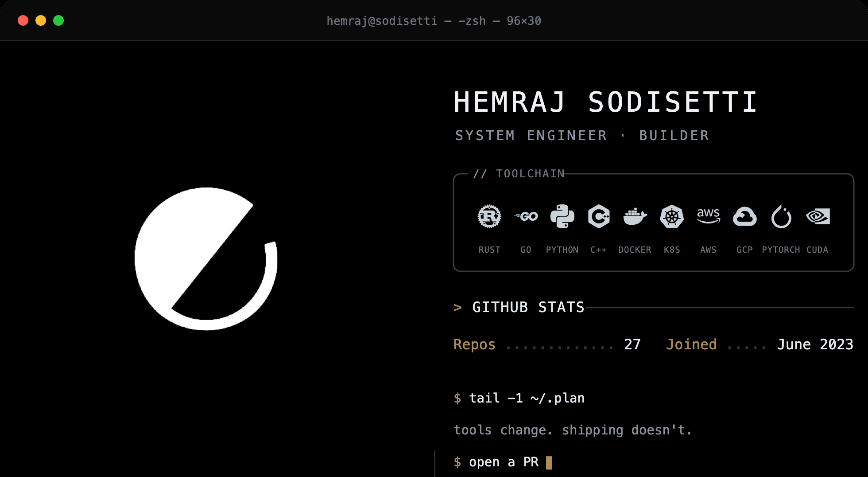Click the GCP label text
This screenshot has width=868, height=477.
click(745, 250)
